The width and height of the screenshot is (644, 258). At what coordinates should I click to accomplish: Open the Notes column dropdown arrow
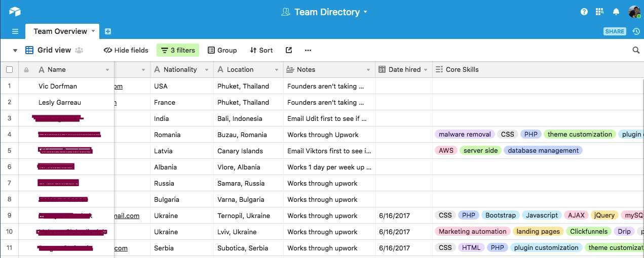368,70
